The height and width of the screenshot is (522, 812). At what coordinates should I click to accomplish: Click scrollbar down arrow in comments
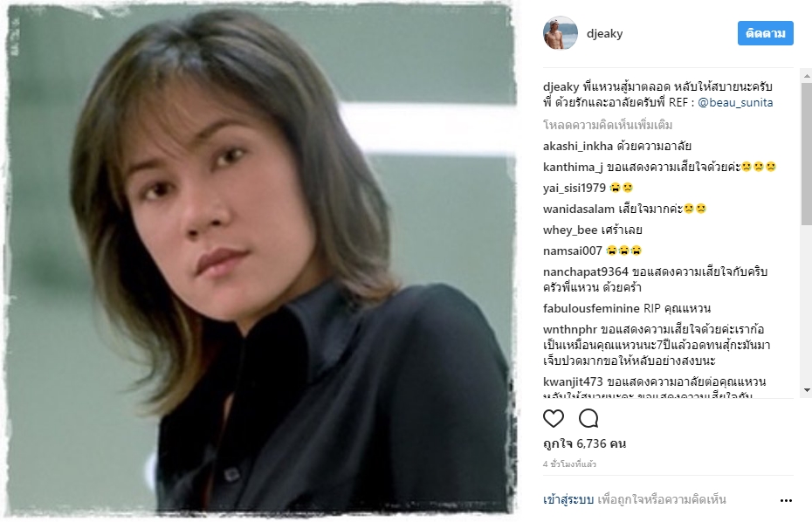[806, 390]
